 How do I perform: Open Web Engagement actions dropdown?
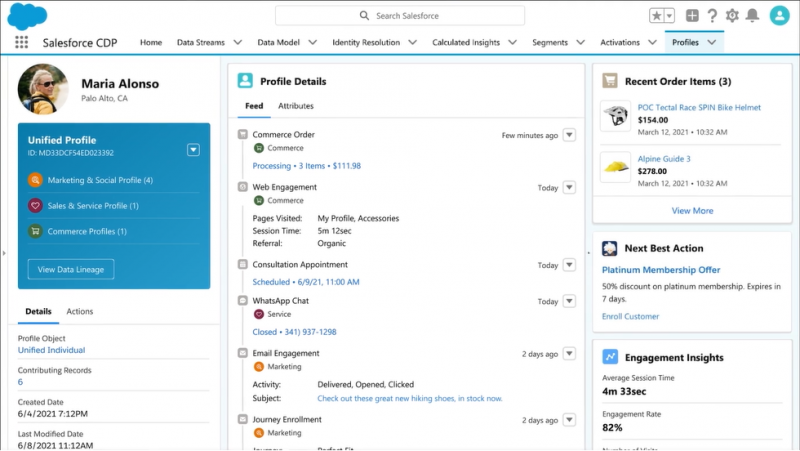[x=569, y=187]
